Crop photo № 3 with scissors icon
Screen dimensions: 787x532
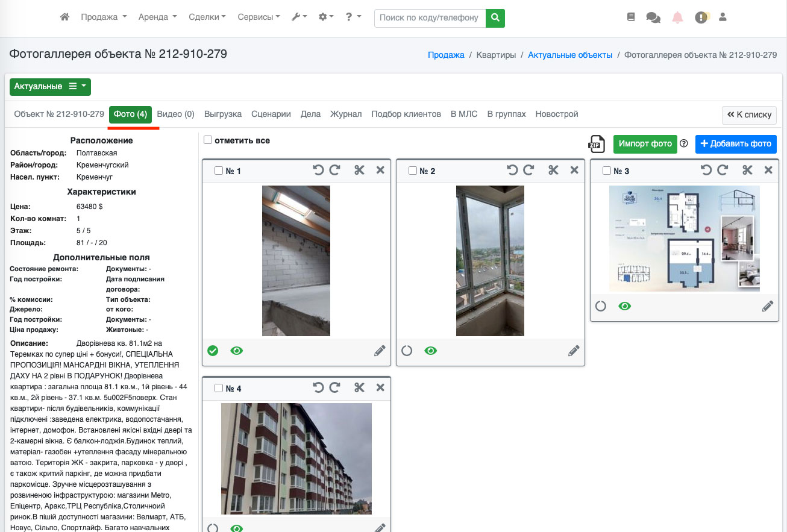tap(747, 171)
